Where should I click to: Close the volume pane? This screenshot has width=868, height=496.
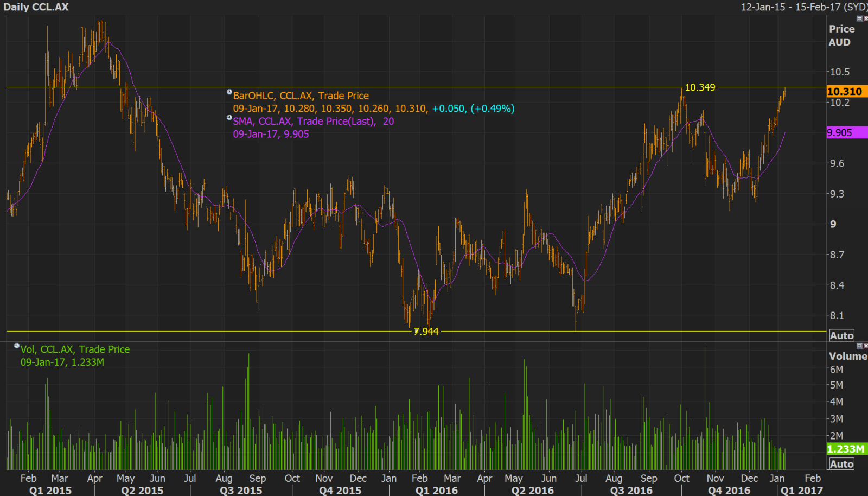coord(865,346)
